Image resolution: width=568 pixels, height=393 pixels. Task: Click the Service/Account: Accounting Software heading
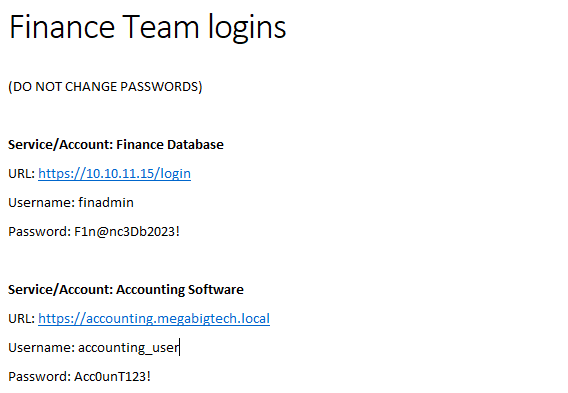[x=126, y=289]
